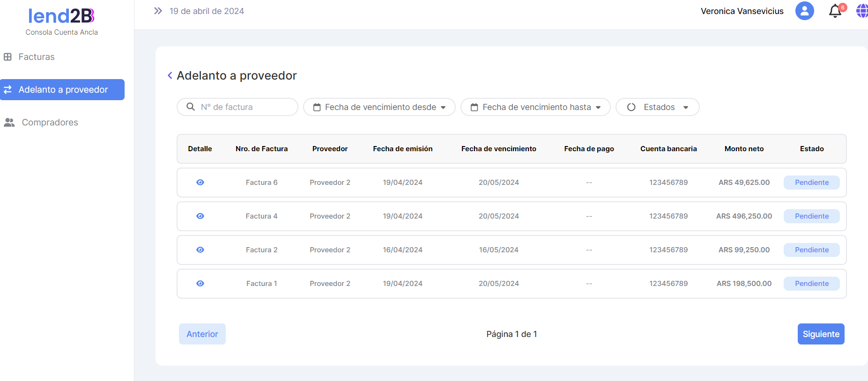Expand Fecha de vencimiento desde picker
The width and height of the screenshot is (868, 381).
pos(379,107)
